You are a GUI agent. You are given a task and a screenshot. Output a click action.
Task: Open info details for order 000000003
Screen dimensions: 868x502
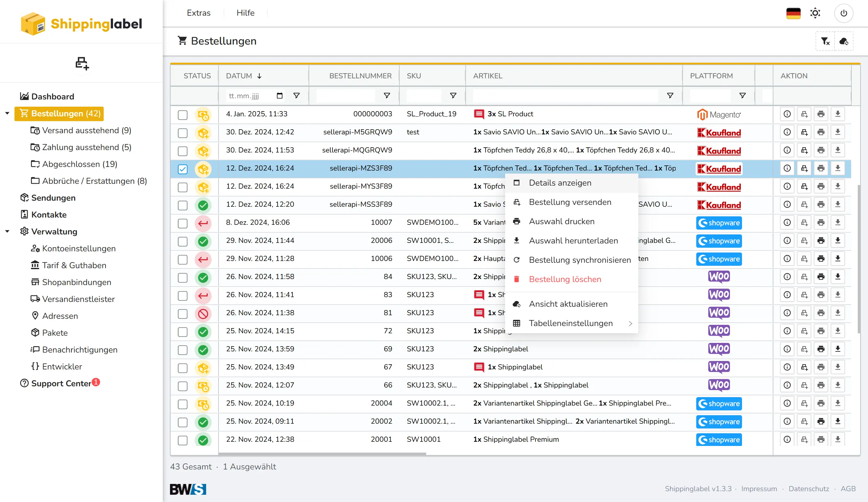787,114
